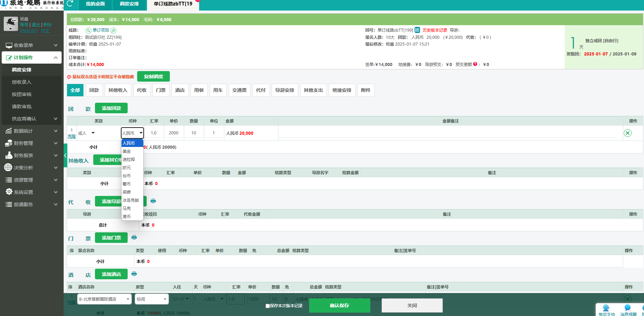The image size is (644, 316).
Task: Click the 添加酒店 button
Action: (111, 274)
